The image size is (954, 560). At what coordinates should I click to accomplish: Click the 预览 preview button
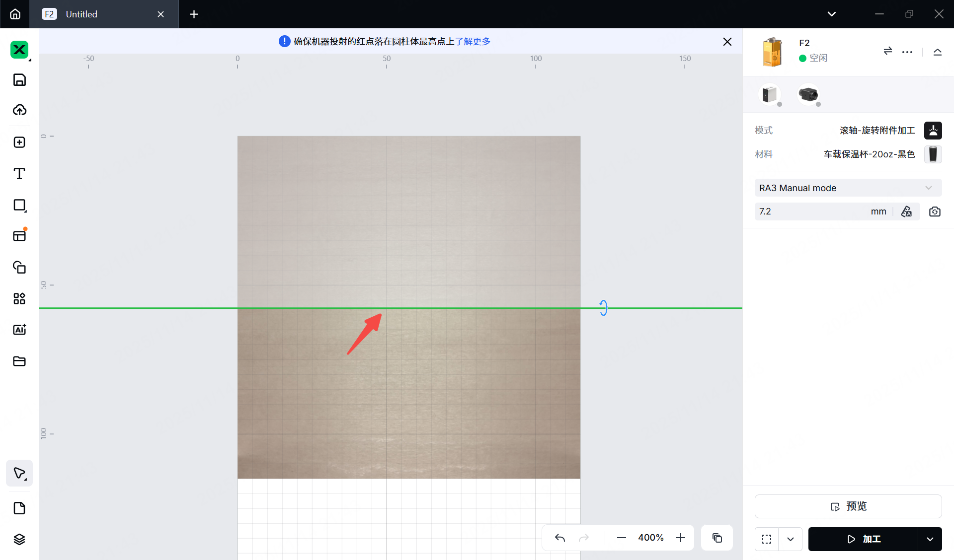coord(848,506)
